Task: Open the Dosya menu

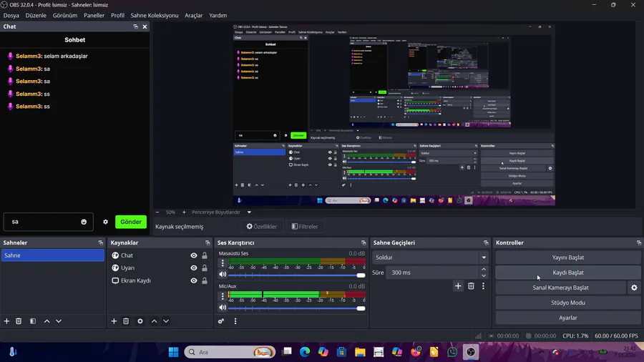Action: click(x=11, y=15)
